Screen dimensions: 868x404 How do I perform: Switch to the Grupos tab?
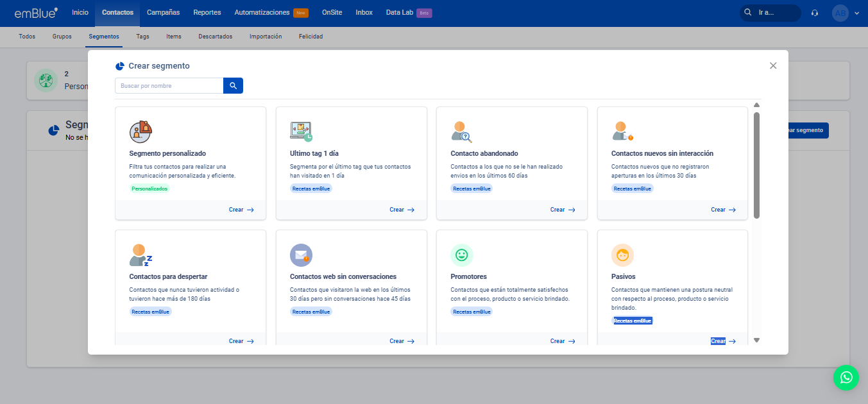62,37
